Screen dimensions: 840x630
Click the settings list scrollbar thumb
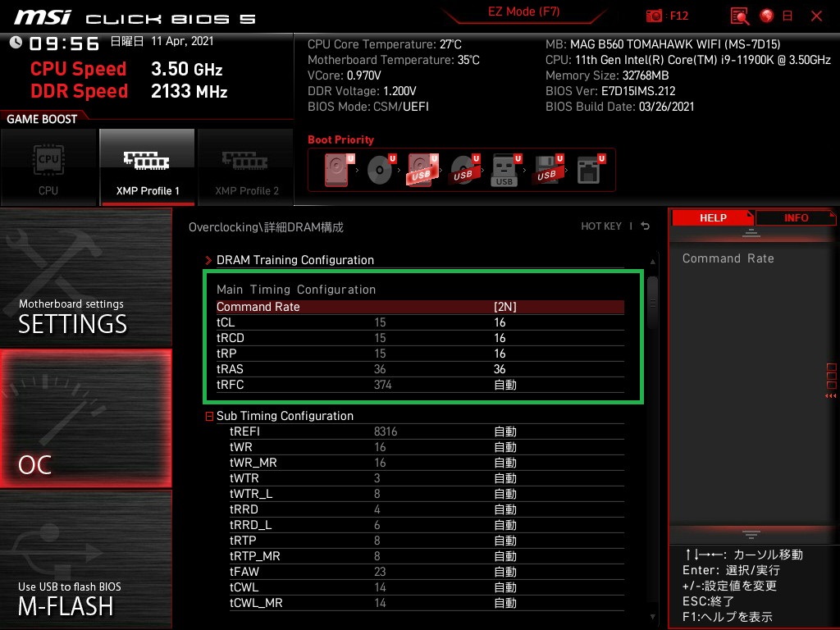coord(652,303)
